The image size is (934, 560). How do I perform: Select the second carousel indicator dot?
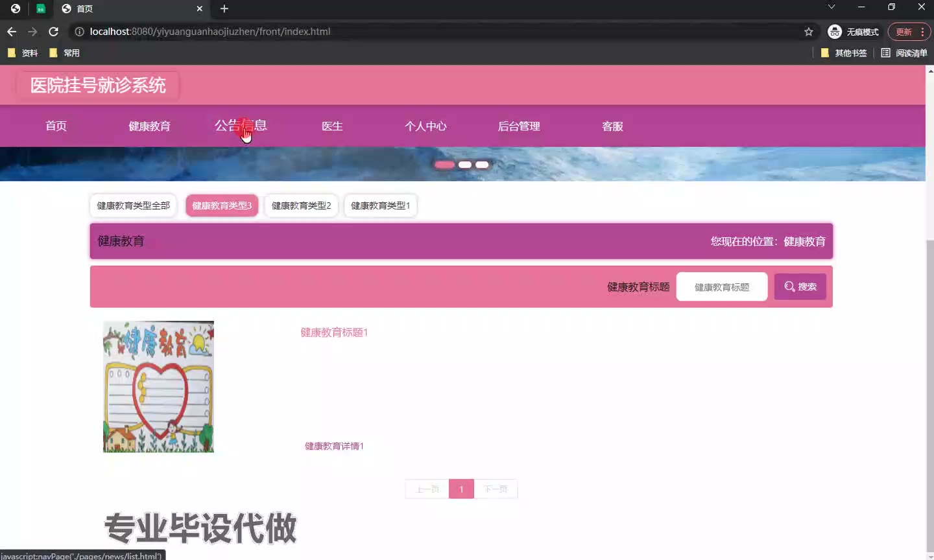pos(465,165)
